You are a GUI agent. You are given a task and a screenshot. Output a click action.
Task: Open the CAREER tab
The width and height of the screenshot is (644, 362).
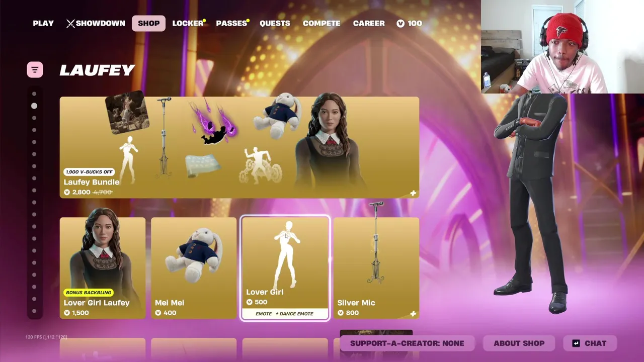point(369,23)
